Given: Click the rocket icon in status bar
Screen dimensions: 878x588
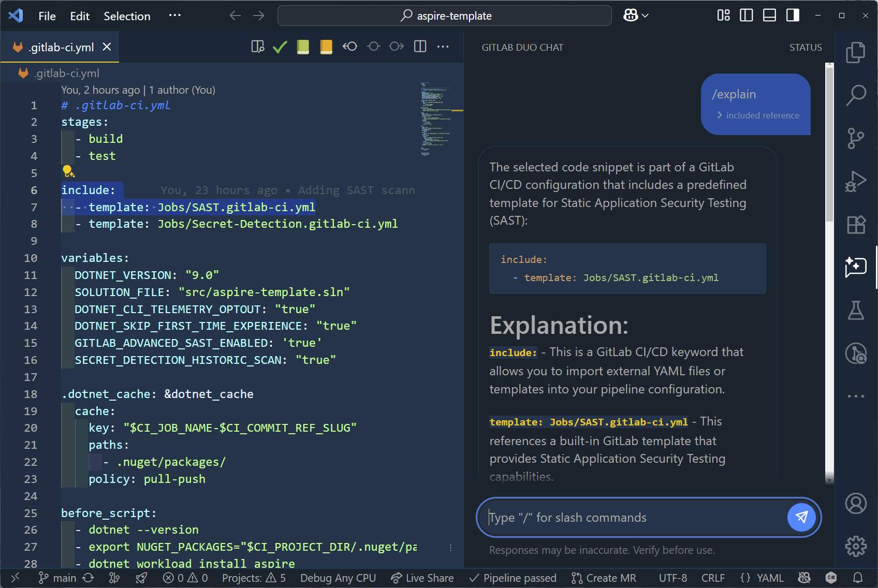Looking at the screenshot, I should pos(141,578).
